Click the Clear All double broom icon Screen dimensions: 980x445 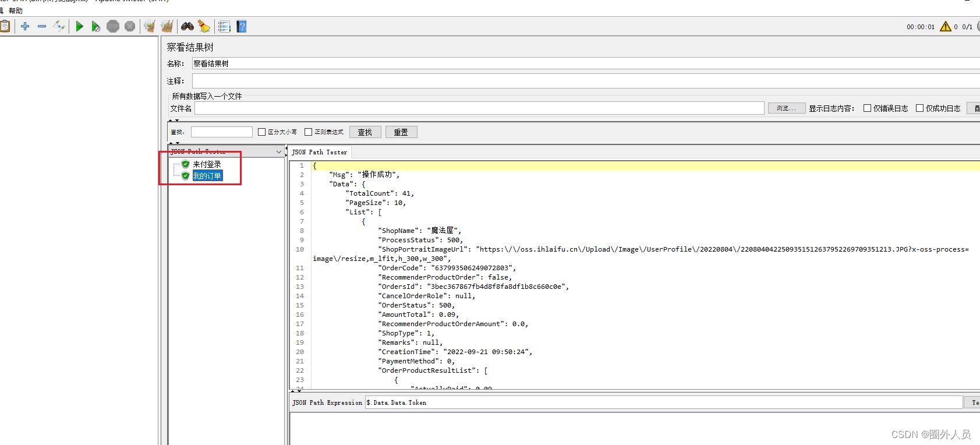click(167, 26)
